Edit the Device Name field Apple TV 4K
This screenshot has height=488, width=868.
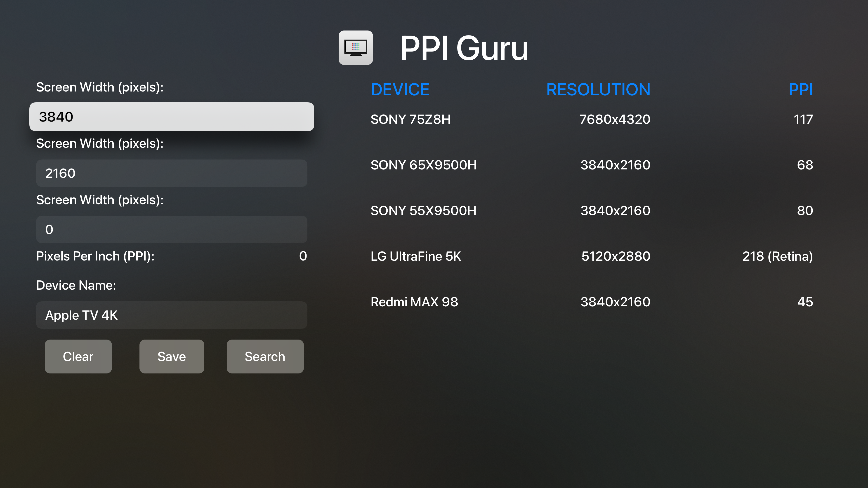(172, 315)
